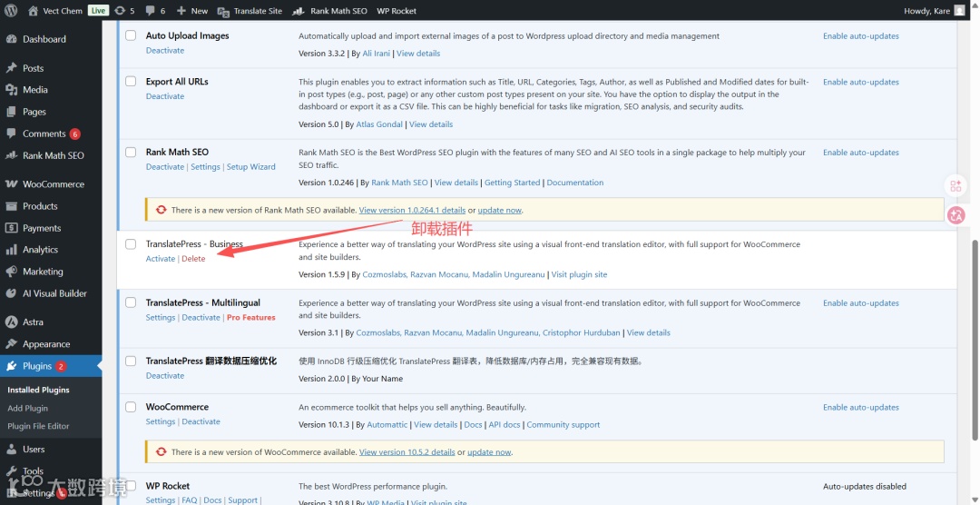
Task: Check the Auto Upload Images checkbox
Action: 131,35
